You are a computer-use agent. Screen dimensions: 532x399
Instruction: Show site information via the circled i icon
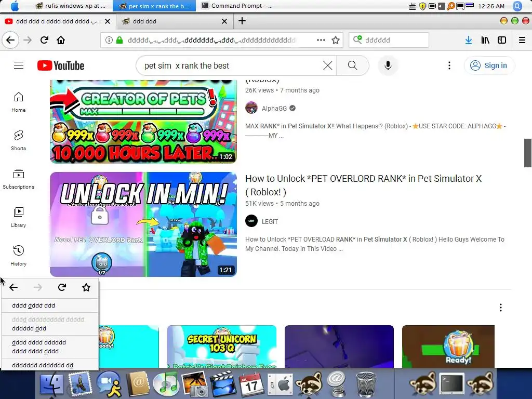pos(109,40)
